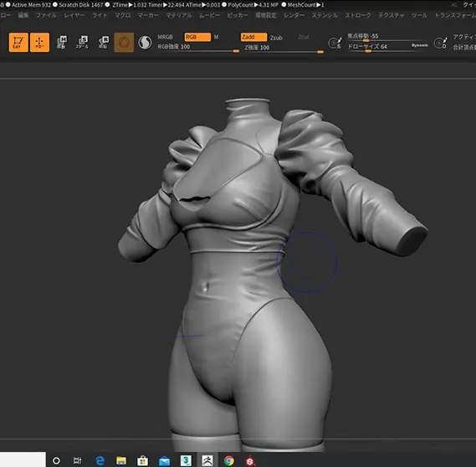Launch Microsoft Edge from taskbar
Image resolution: width=476 pixels, height=467 pixels.
pyautogui.click(x=100, y=460)
